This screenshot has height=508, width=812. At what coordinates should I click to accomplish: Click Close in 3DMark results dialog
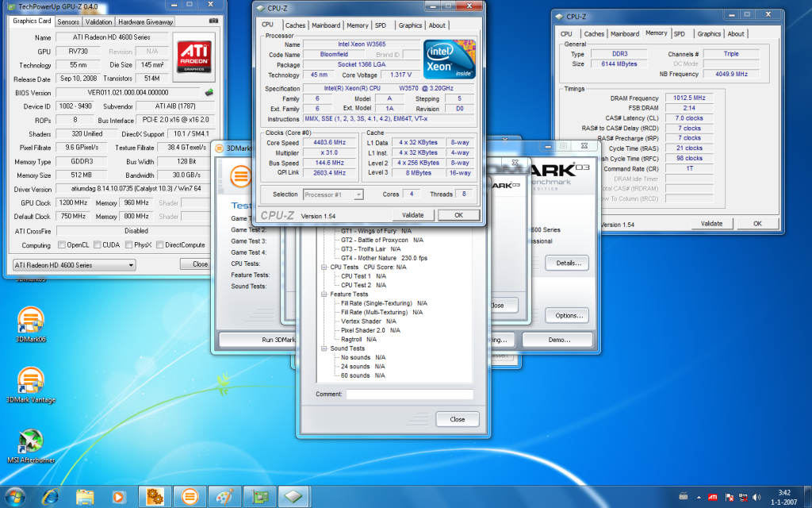pos(458,419)
